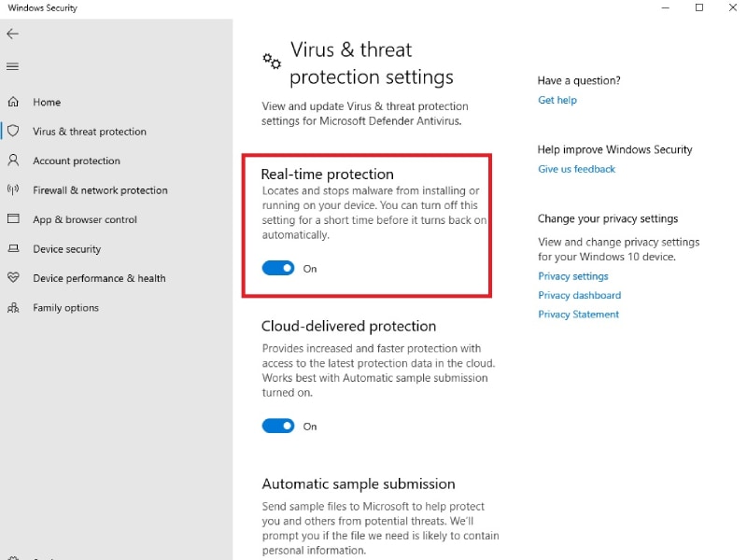The width and height of the screenshot is (747, 560).
Task: Click the Give us feedback link
Action: (x=576, y=169)
